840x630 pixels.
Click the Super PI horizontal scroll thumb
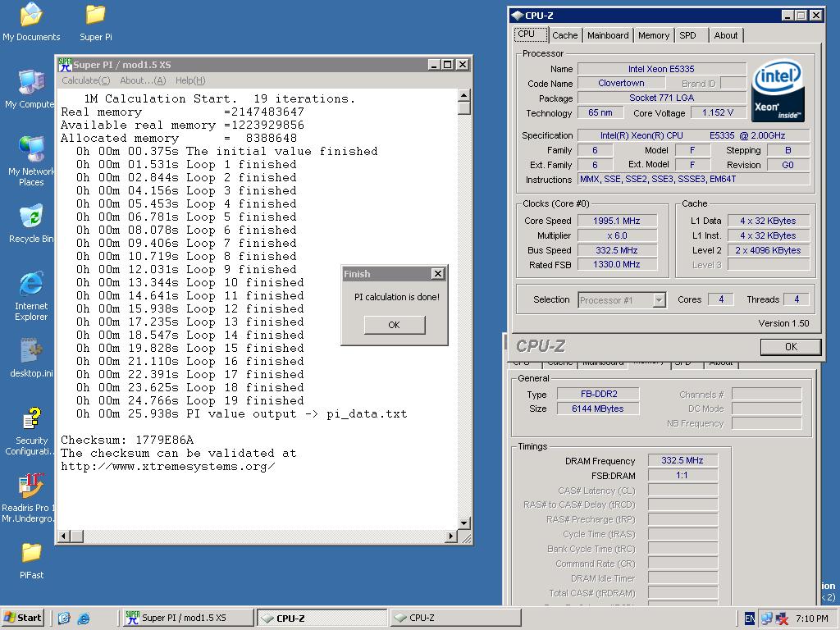coord(77,536)
